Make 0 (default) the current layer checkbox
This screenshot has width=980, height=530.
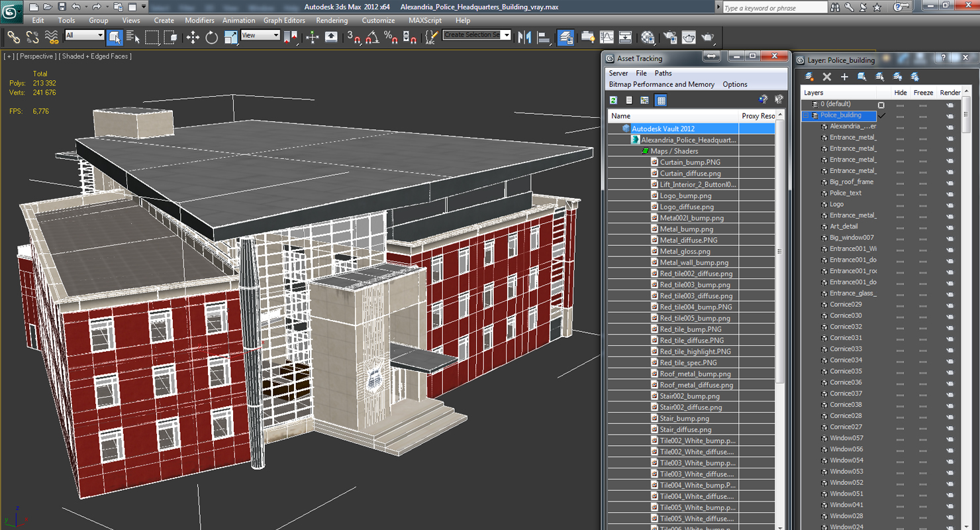pos(881,105)
